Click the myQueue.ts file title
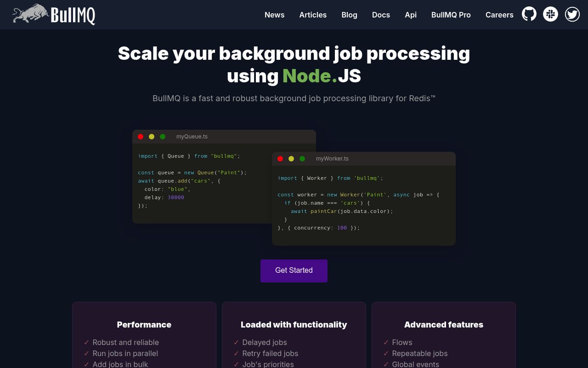The image size is (588, 368). pyautogui.click(x=192, y=137)
